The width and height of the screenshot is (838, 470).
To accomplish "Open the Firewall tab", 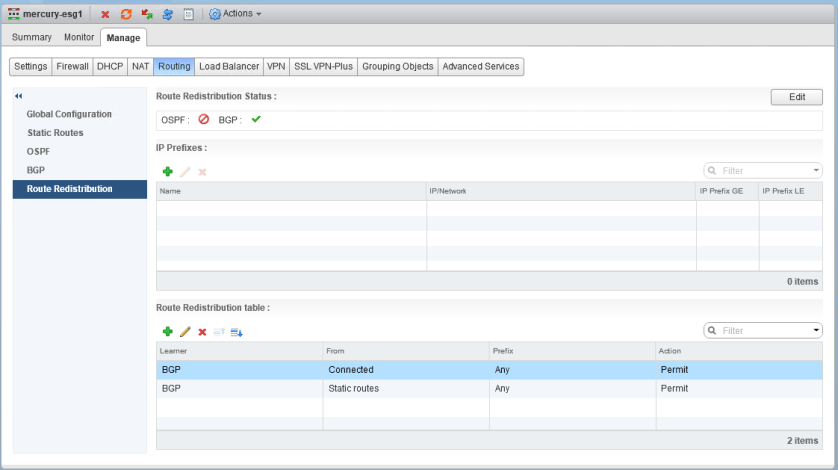I will (72, 66).
